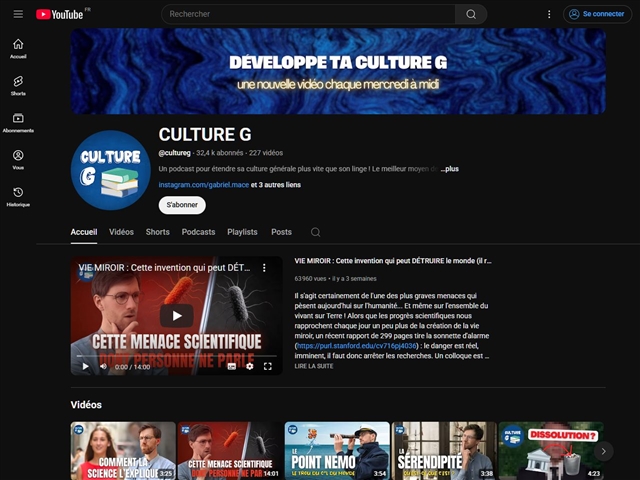Click the Culture G channel avatar
The image size is (640, 480).
click(111, 170)
